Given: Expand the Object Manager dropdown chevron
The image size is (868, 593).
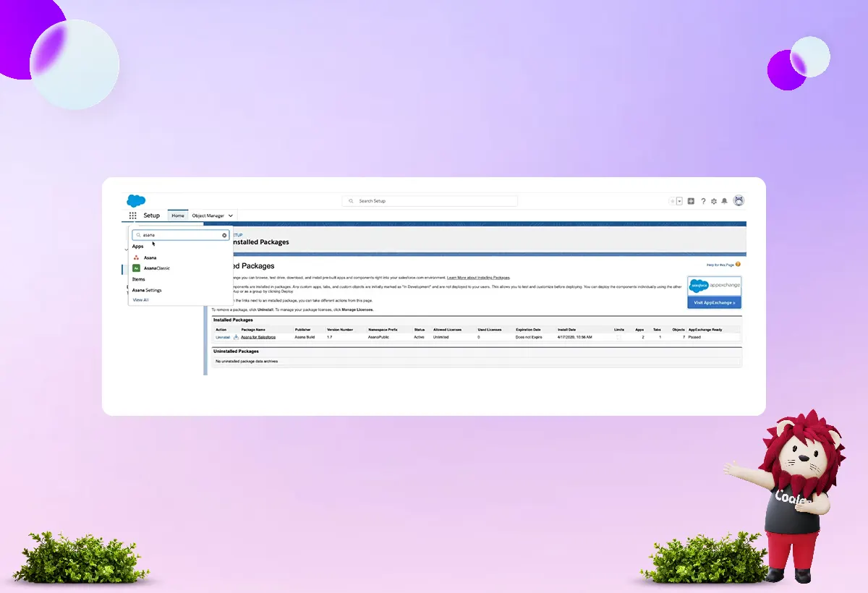Looking at the screenshot, I should [231, 216].
